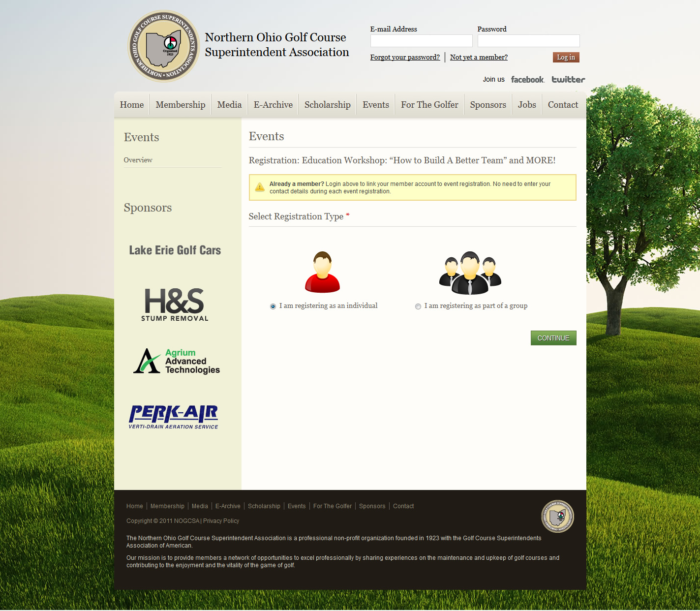This screenshot has width=700, height=611.
Task: Open the Lake Erie Golf Cars sponsor logo
Action: [x=175, y=250]
